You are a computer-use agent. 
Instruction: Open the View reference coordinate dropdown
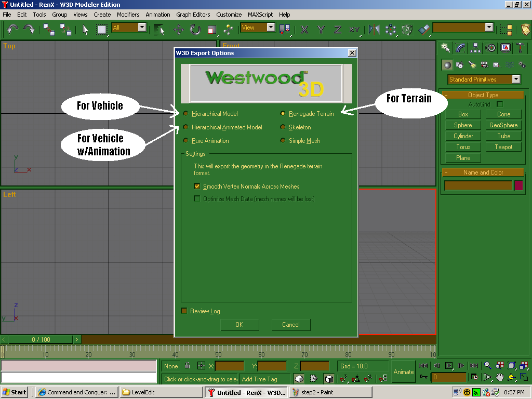tap(271, 28)
